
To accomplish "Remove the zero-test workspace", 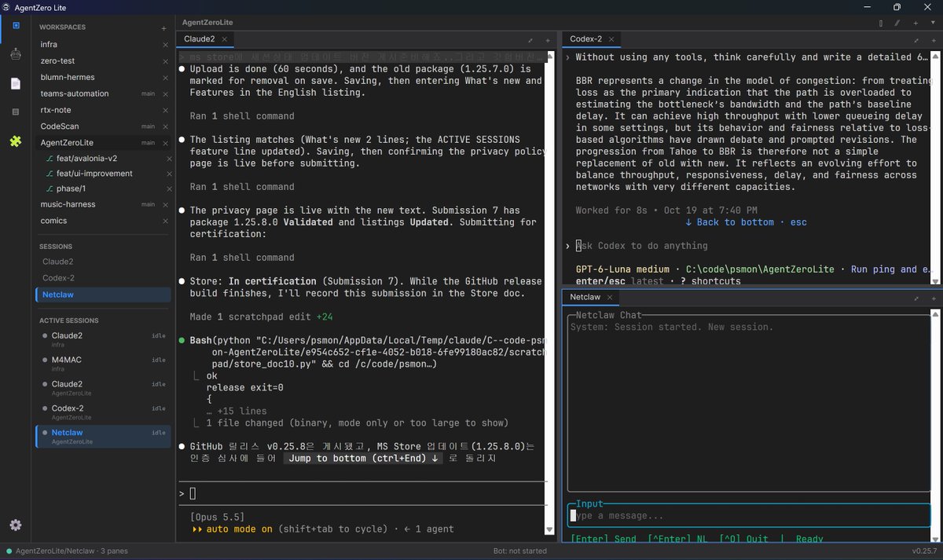I will coord(165,61).
